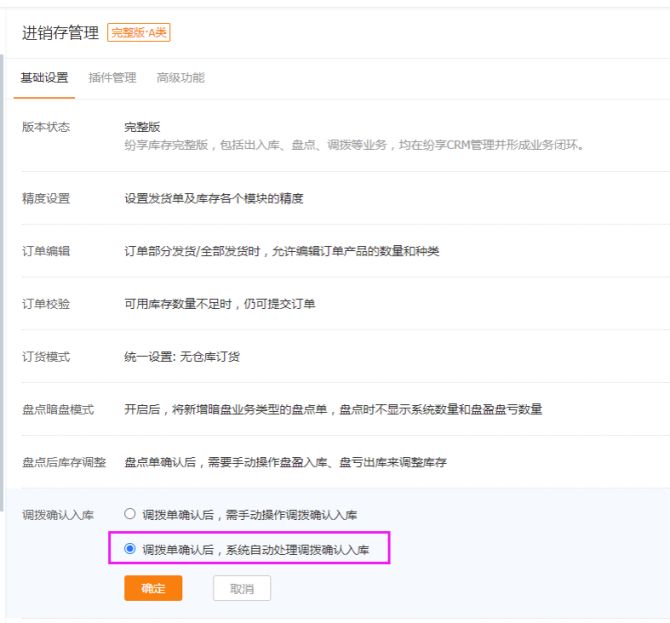Open the 订单校验 setting row

(46, 304)
